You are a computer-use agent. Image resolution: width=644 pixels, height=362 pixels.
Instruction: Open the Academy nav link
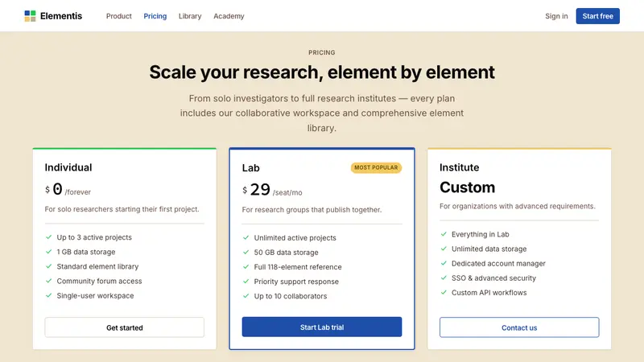[x=229, y=16]
